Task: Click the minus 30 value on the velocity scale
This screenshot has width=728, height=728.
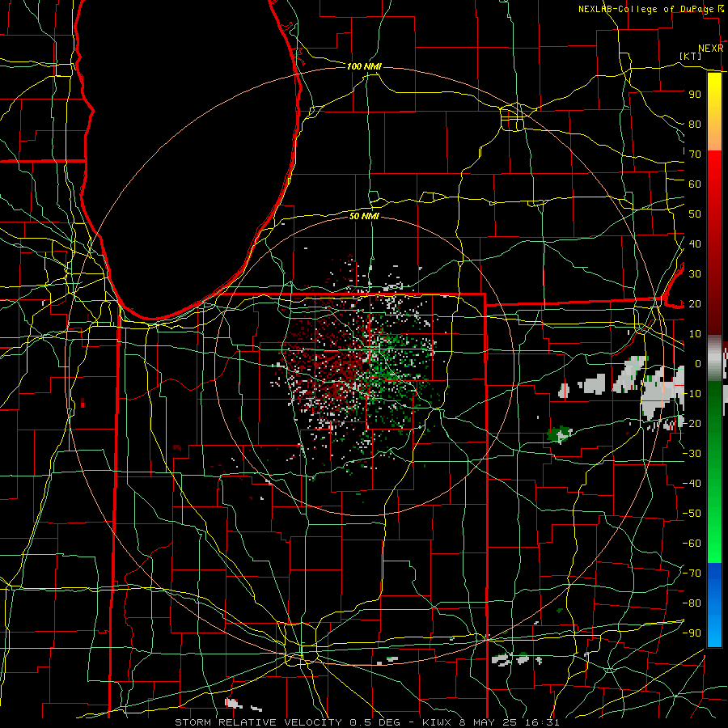Action: [x=692, y=454]
